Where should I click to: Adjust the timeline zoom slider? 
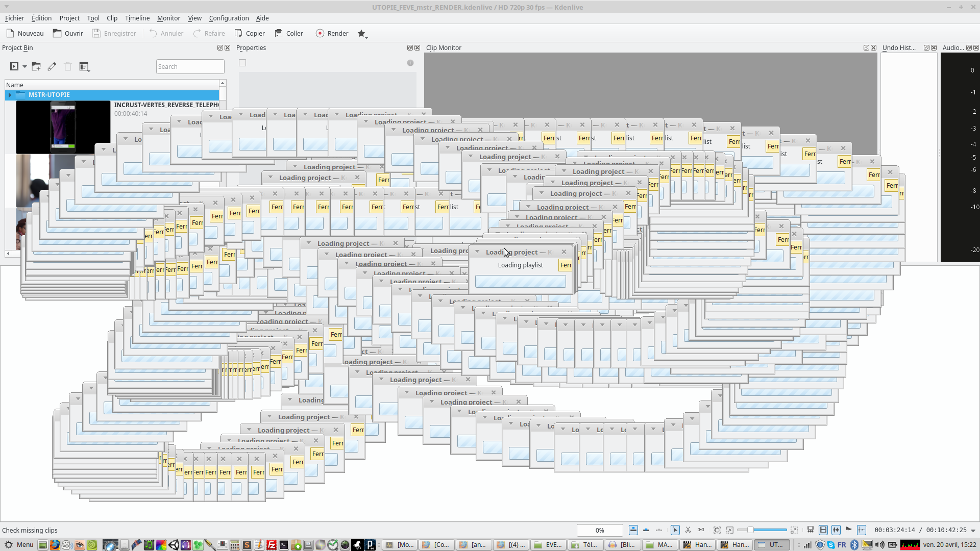point(750,530)
